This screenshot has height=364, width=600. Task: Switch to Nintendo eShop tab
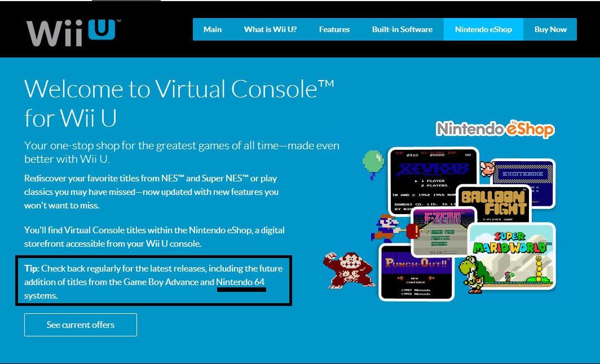pos(483,29)
